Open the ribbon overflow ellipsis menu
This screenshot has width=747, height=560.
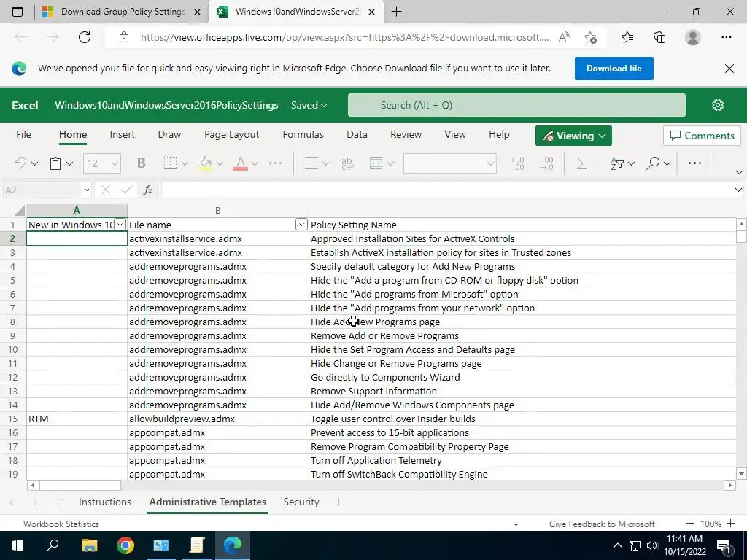tap(694, 163)
